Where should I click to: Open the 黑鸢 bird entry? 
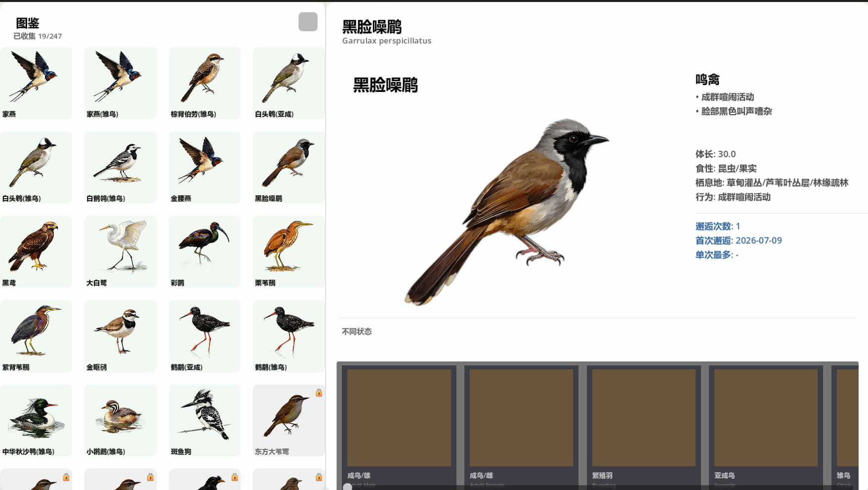click(36, 252)
